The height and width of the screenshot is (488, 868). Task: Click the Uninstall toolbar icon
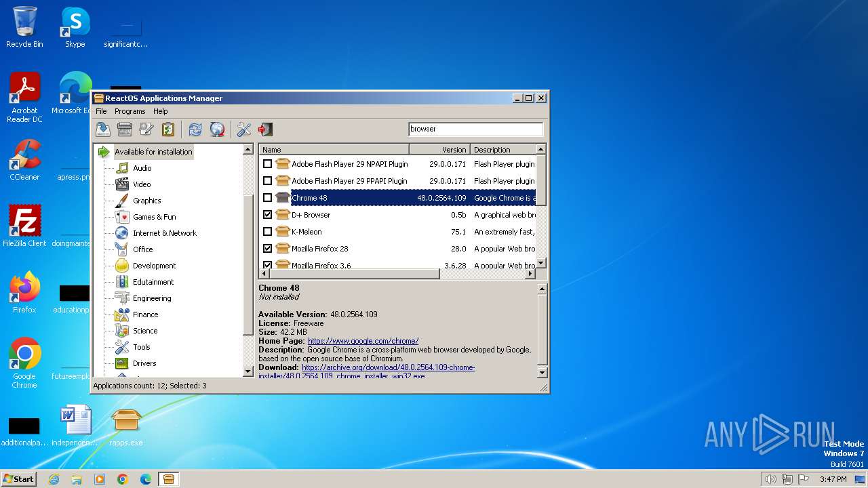coord(125,129)
